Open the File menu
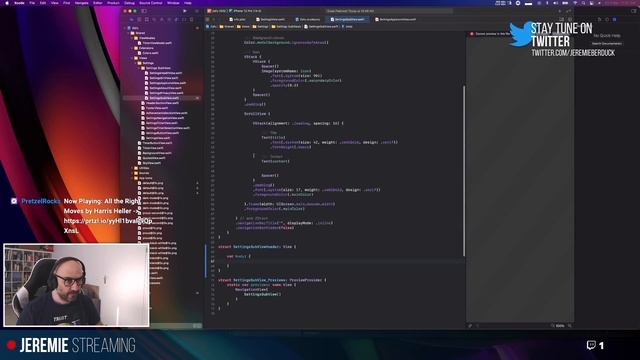Screen dimensions: 640x360 32,3
